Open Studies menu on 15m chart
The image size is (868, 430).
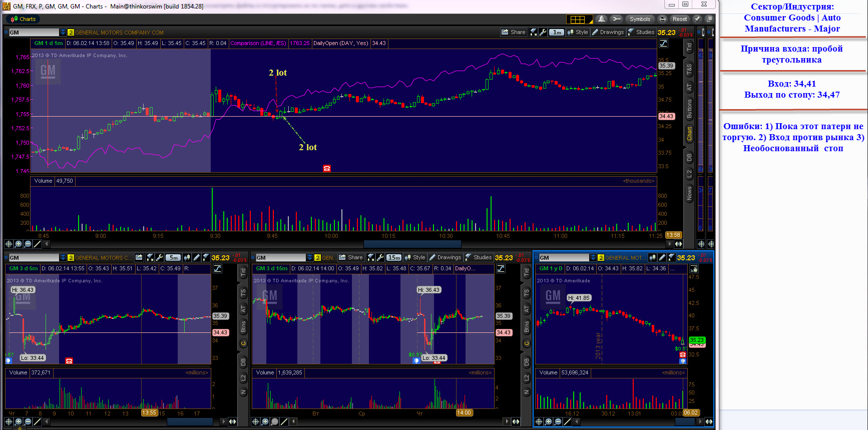(x=479, y=257)
